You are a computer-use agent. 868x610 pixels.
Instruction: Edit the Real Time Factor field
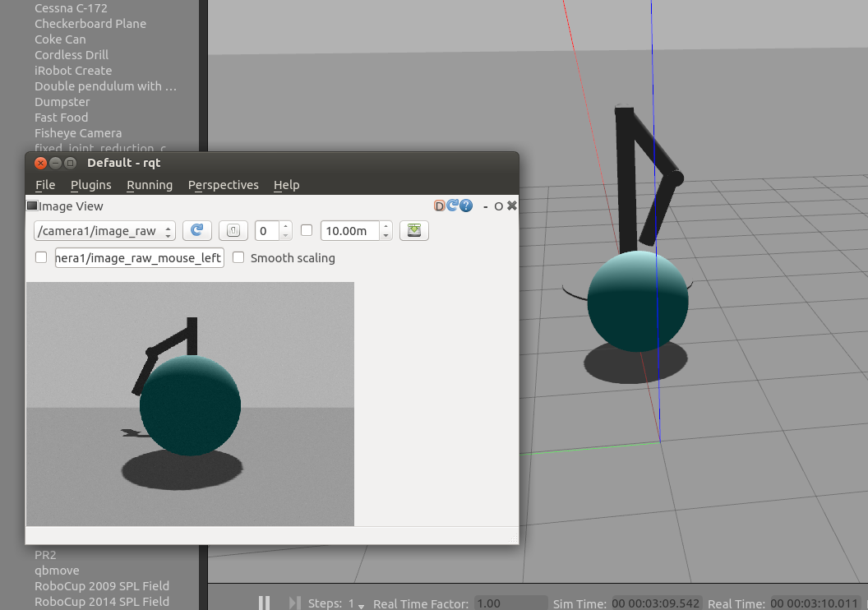(x=510, y=603)
